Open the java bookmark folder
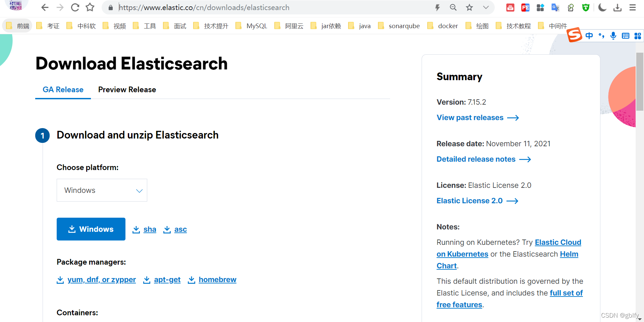This screenshot has width=644, height=322. tap(359, 26)
